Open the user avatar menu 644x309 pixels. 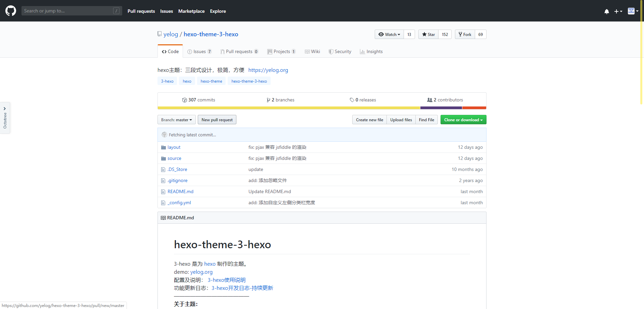pos(633,11)
